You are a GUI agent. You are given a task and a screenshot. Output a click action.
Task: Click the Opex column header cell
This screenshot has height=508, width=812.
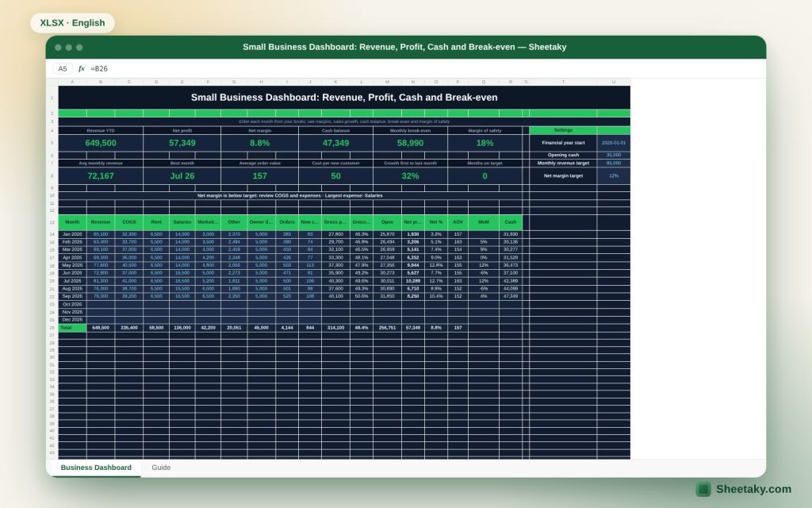point(387,222)
